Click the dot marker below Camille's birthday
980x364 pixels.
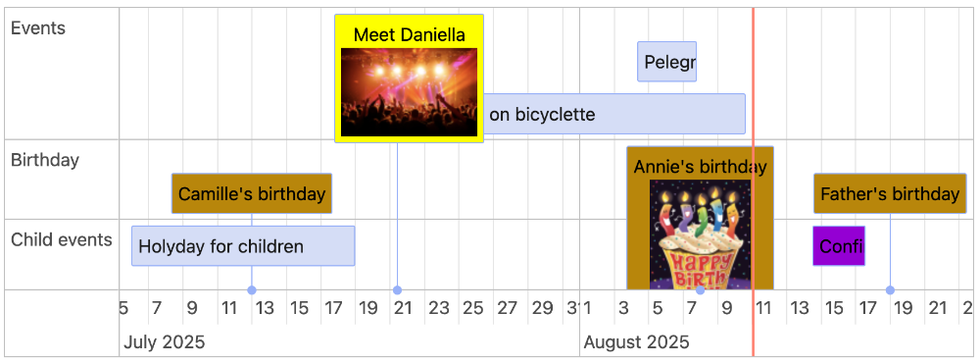pos(252,290)
